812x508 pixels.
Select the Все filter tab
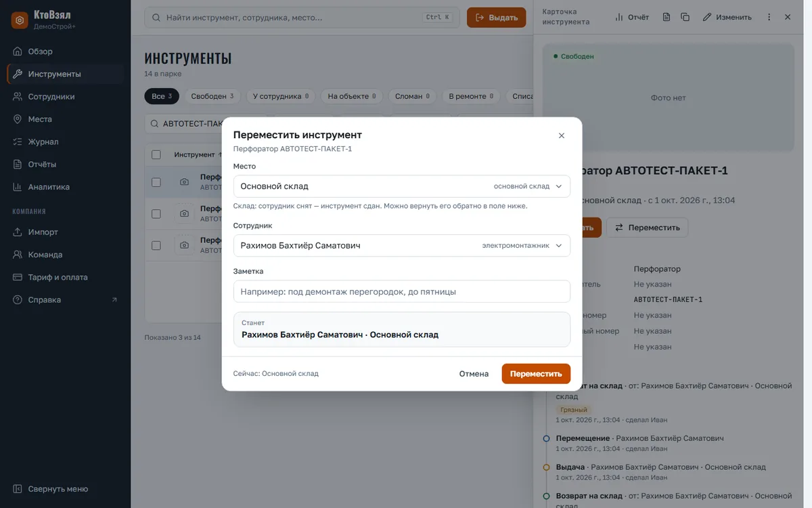[162, 96]
